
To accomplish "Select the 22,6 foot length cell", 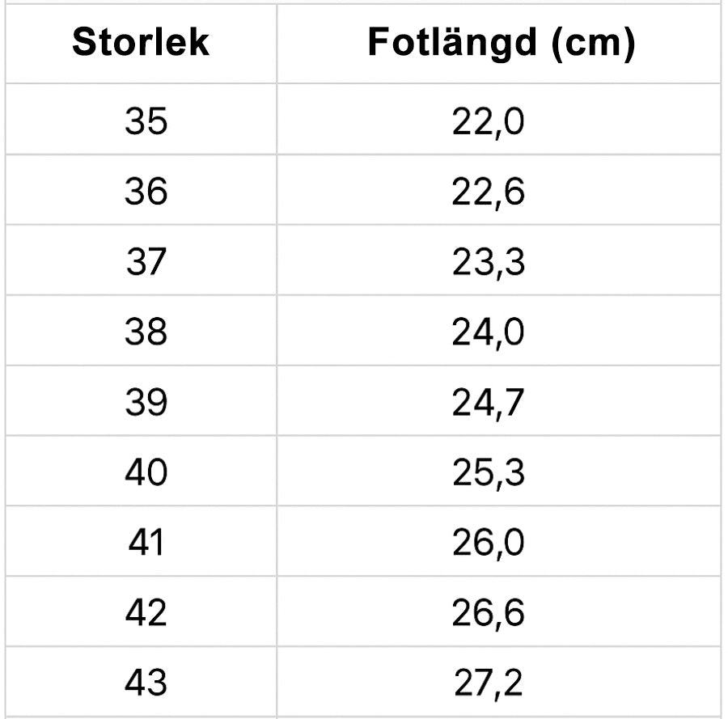I will (489, 192).
